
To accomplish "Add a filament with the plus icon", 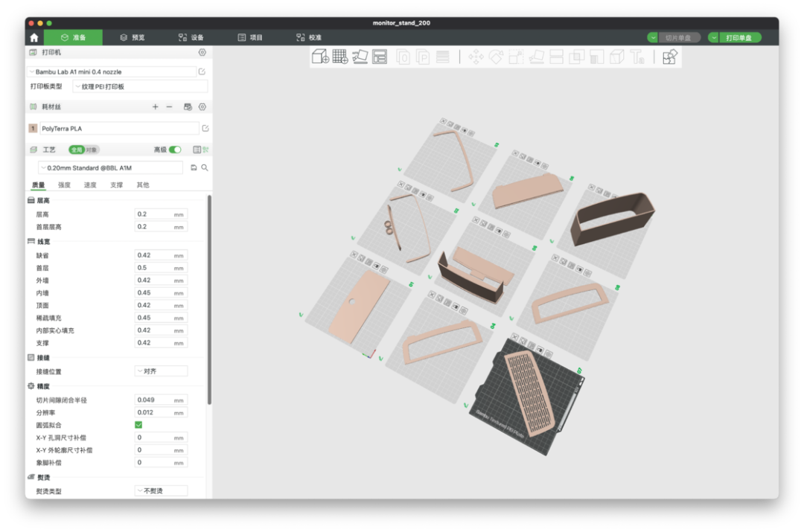I will 156,106.
